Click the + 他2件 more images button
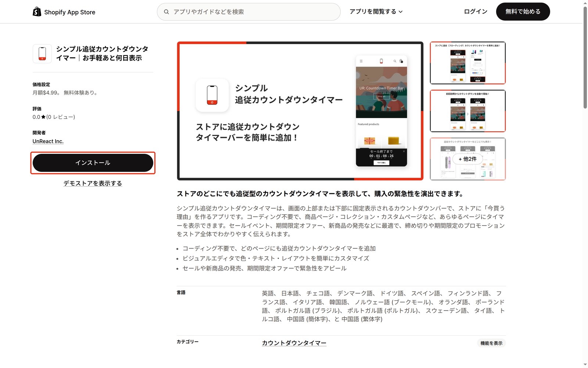The height and width of the screenshot is (368, 588). (467, 159)
